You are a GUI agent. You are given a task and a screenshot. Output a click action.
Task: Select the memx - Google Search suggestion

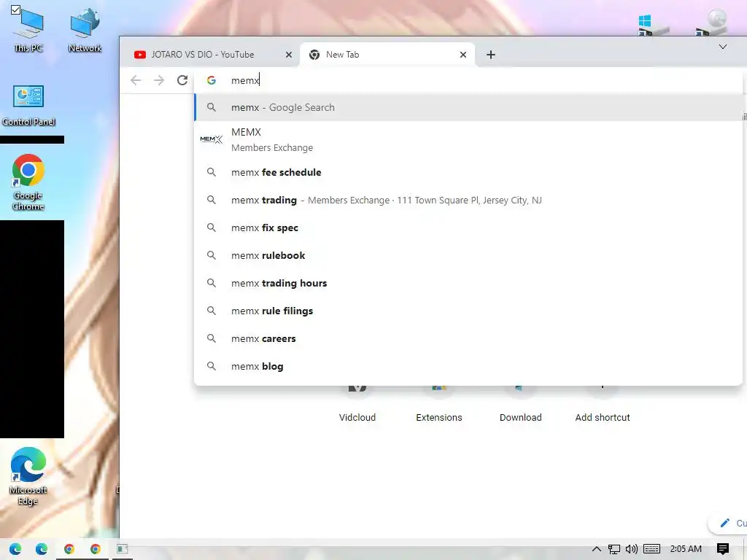tap(469, 108)
